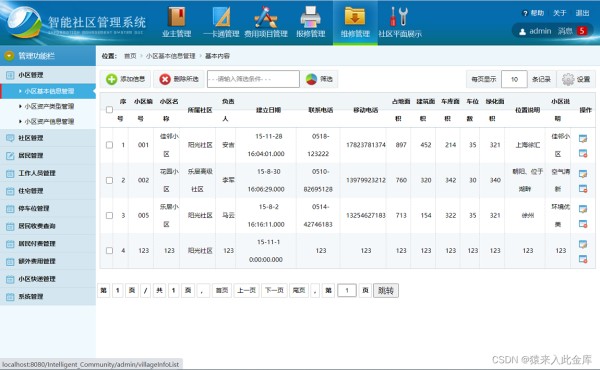Click the question mark 帮助 help
Screen dimensions: 600x370
coord(533,13)
